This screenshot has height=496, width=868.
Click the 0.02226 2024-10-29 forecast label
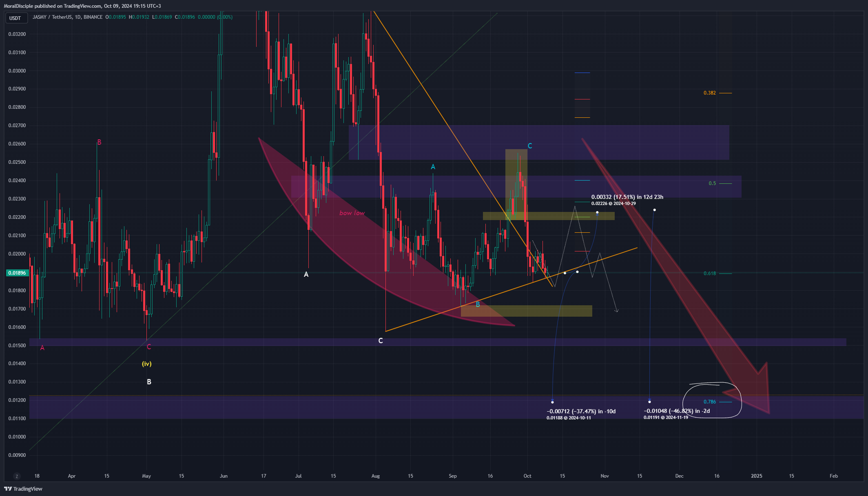tap(613, 203)
